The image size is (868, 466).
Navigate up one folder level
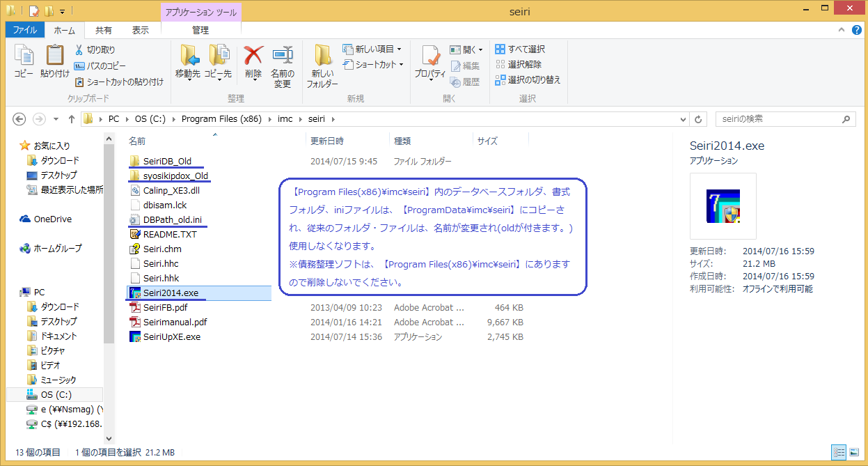coord(72,118)
